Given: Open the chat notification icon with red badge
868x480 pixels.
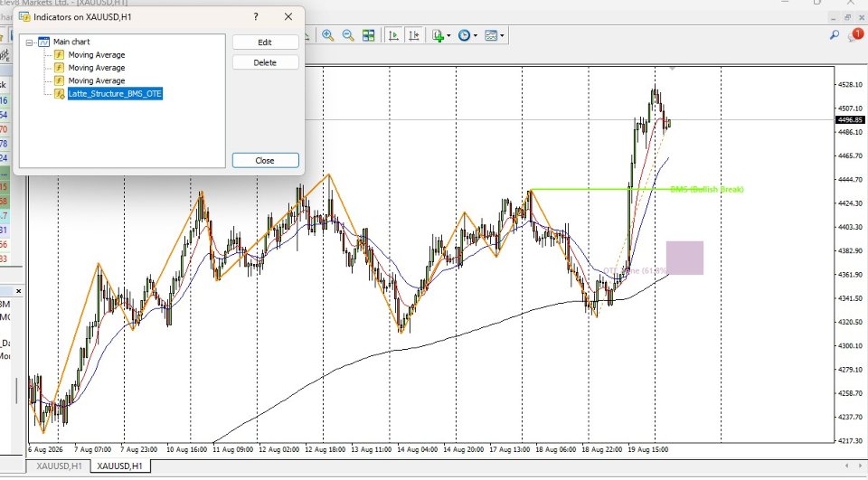Looking at the screenshot, I should point(854,35).
